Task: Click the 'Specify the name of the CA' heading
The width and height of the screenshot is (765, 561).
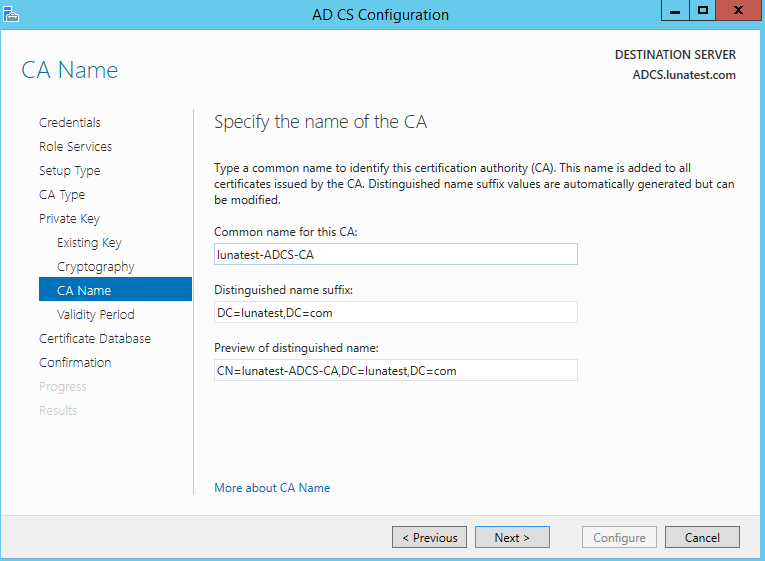Action: tap(321, 122)
